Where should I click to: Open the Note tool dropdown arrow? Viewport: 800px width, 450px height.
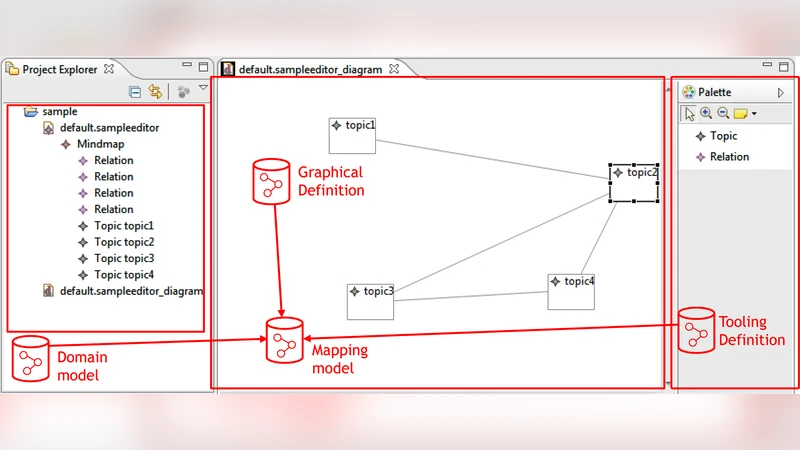[x=754, y=114]
